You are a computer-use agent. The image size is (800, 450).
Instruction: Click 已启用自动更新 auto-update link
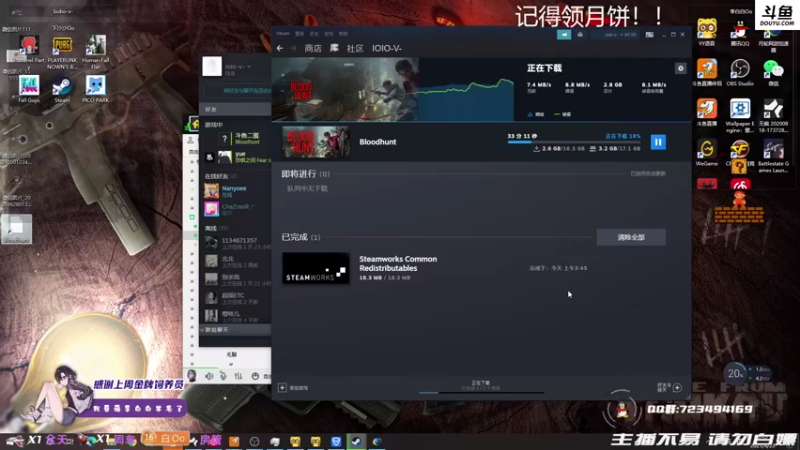648,173
